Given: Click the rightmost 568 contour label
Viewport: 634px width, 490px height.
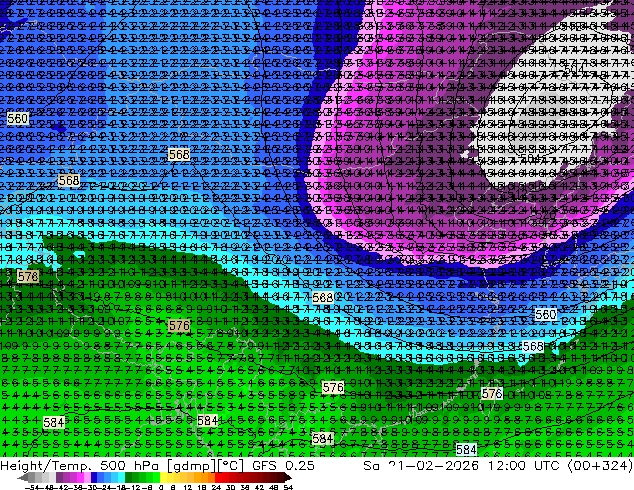Looking at the screenshot, I should click(x=533, y=346).
